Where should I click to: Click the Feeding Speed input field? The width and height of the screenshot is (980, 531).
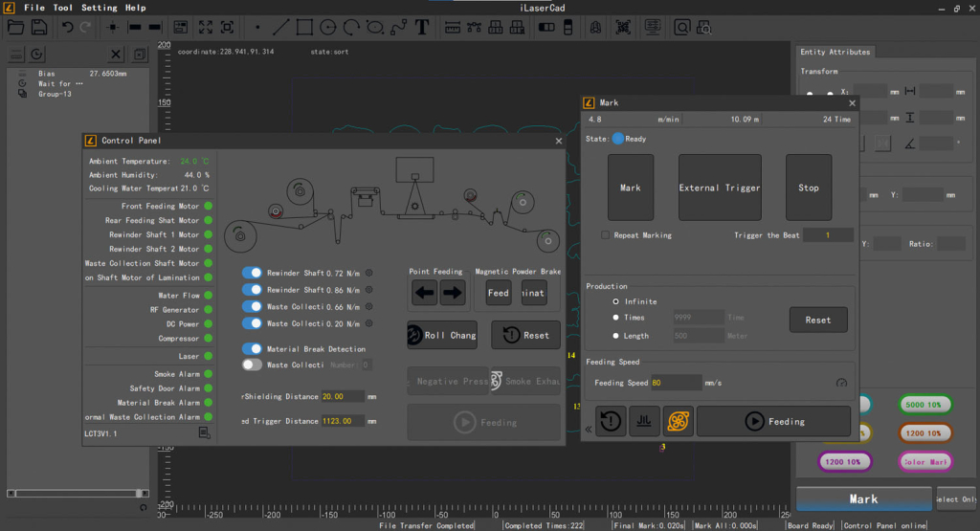(x=676, y=383)
